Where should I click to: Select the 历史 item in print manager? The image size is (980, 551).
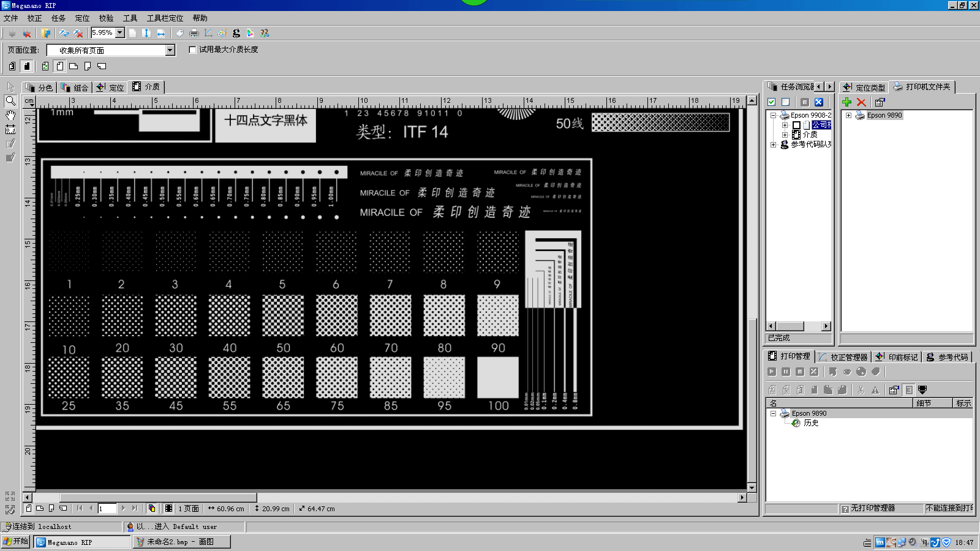pyautogui.click(x=811, y=423)
